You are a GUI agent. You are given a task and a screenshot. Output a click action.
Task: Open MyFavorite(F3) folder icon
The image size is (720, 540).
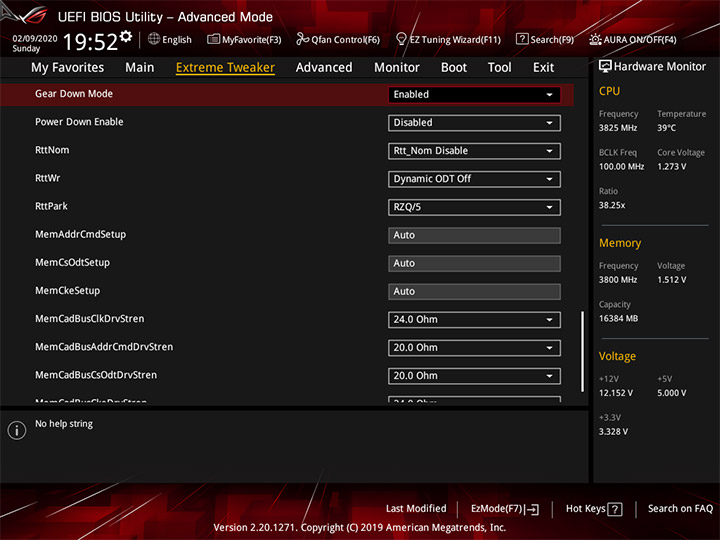213,39
